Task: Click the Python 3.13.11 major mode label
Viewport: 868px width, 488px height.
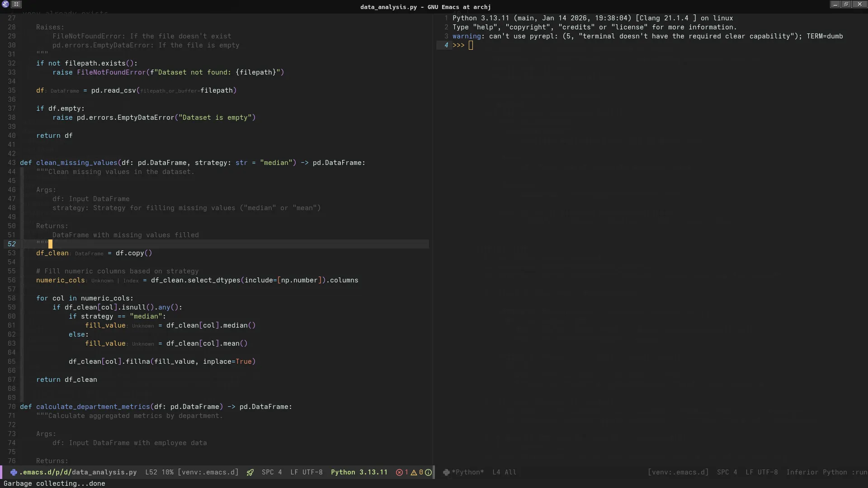Action: (x=359, y=472)
